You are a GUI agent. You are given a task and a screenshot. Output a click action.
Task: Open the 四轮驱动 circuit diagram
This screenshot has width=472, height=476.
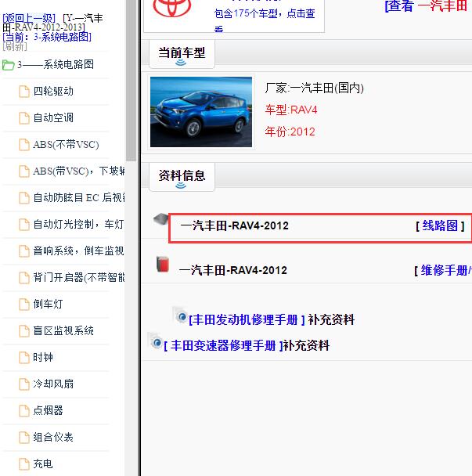pos(53,92)
